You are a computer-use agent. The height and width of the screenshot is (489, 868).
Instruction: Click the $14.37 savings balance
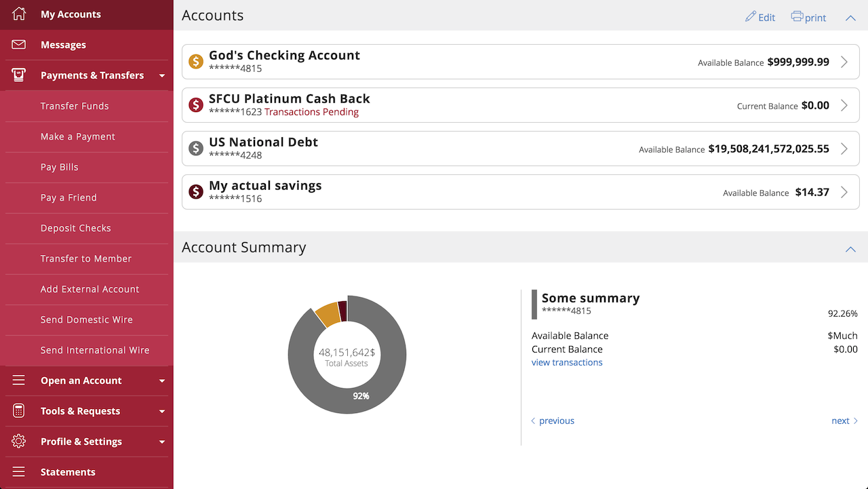coord(812,192)
